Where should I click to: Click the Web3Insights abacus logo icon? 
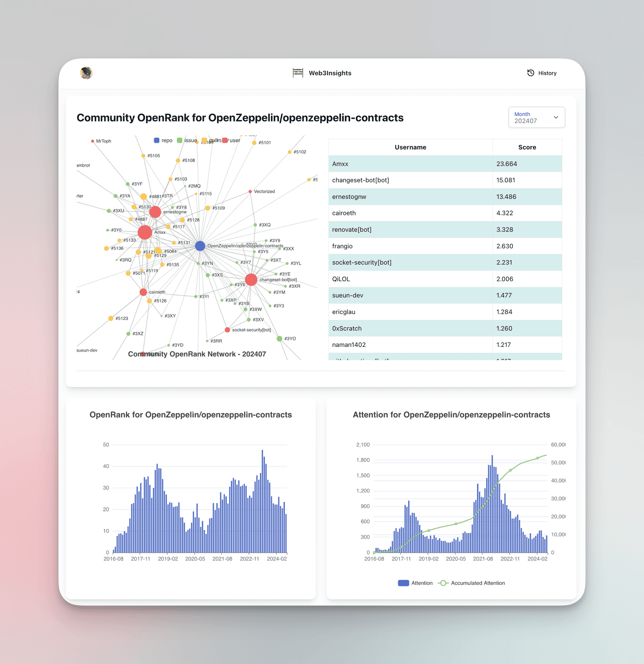click(x=298, y=73)
